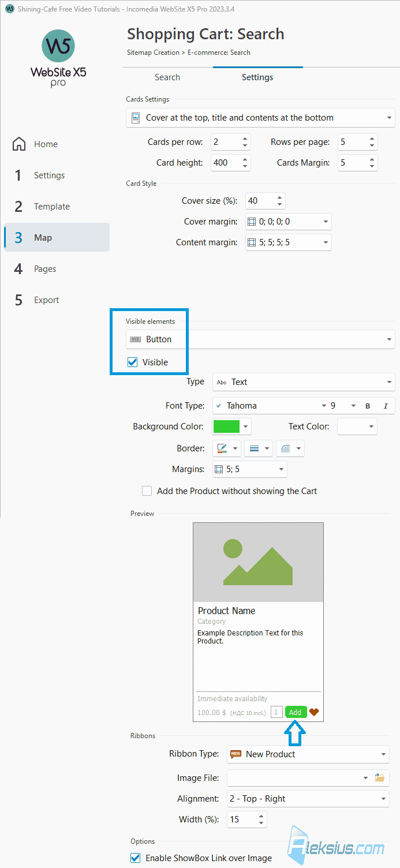
Task: Disable Enable ShowBox Link over Image
Action: 136,858
